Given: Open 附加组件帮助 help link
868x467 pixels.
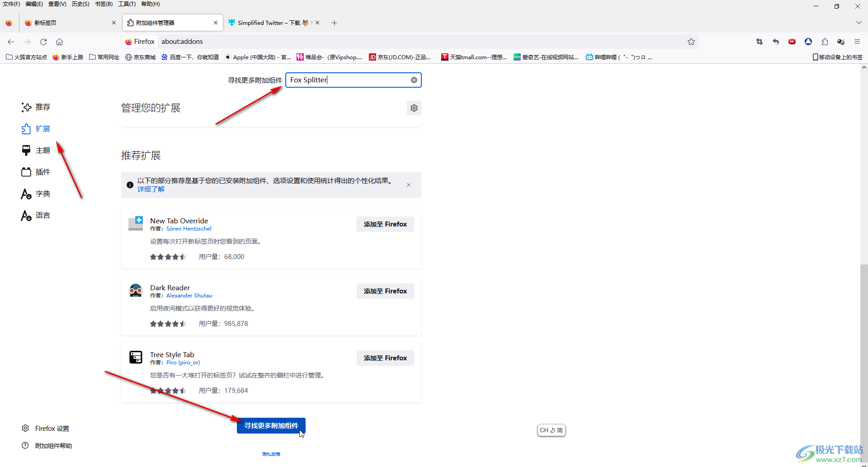Looking at the screenshot, I should point(47,446).
